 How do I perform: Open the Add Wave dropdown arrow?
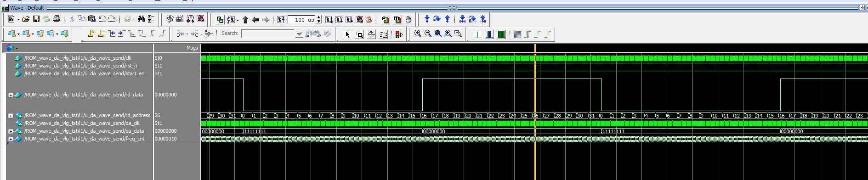click(x=18, y=34)
